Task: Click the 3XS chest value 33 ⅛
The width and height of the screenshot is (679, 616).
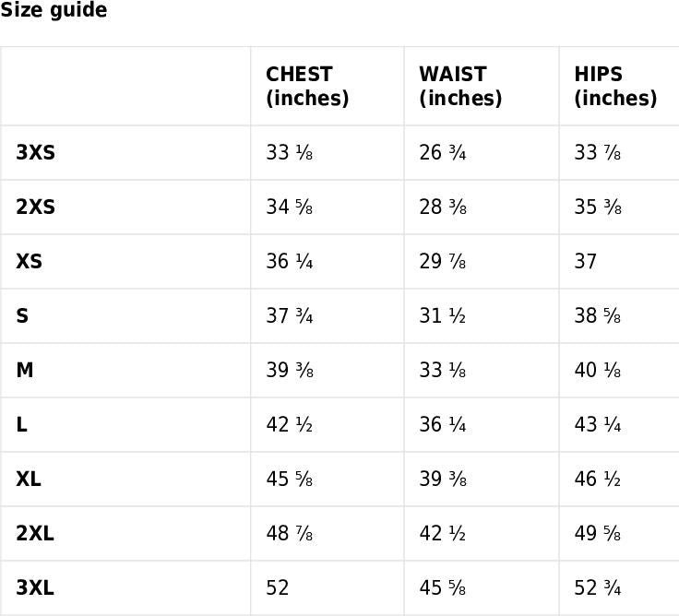Action: [x=289, y=153]
